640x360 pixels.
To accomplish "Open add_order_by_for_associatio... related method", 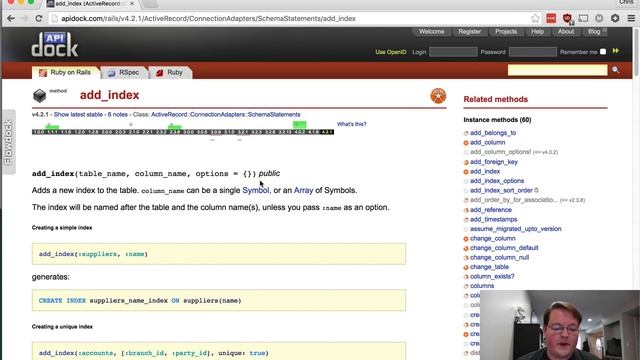I will click(x=513, y=200).
